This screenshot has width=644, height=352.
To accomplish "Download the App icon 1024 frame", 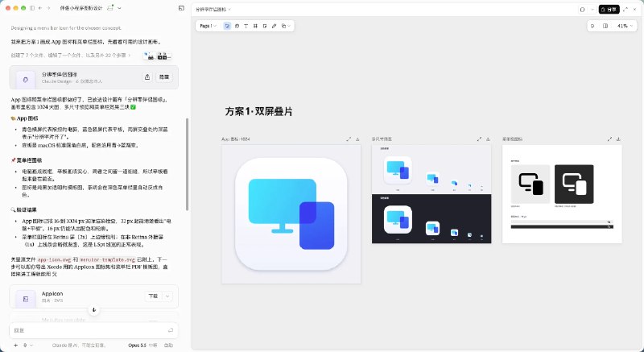I will pos(357,139).
